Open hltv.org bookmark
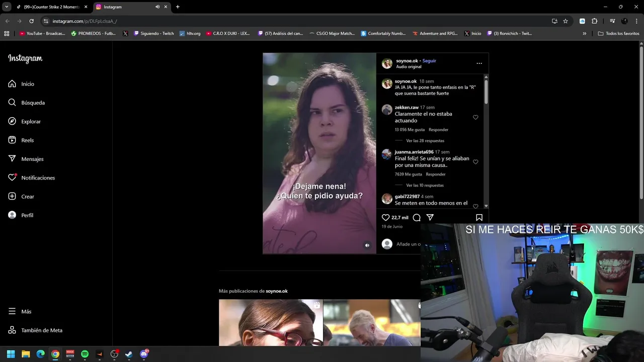Screen dimensions: 644x362 tap(190, 34)
